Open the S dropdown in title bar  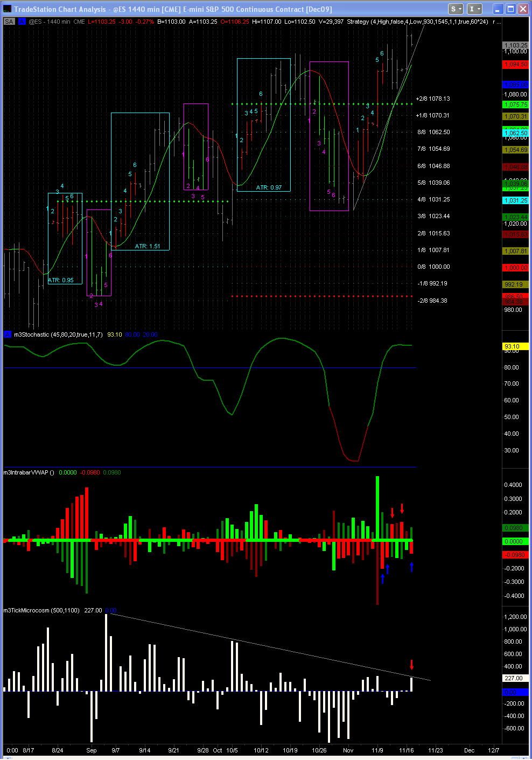456,9
